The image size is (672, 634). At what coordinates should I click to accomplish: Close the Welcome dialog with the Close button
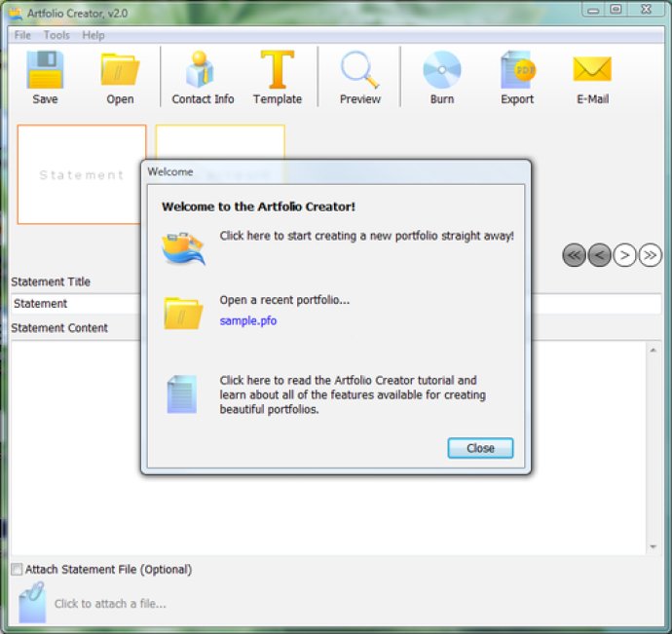coord(480,448)
